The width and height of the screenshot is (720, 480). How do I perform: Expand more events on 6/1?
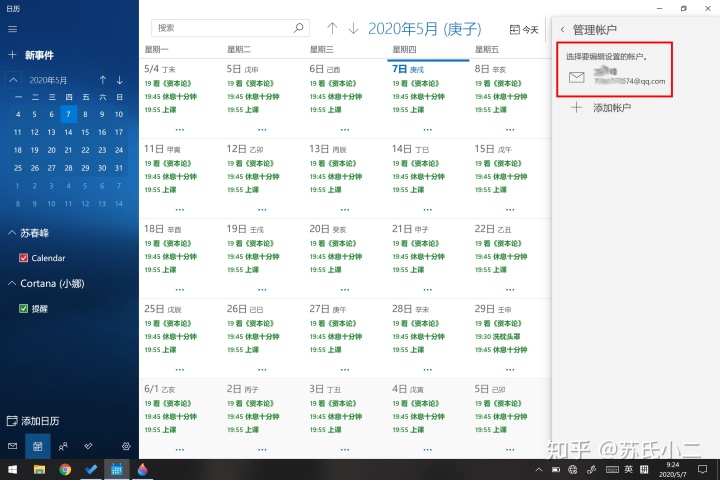(x=180, y=449)
